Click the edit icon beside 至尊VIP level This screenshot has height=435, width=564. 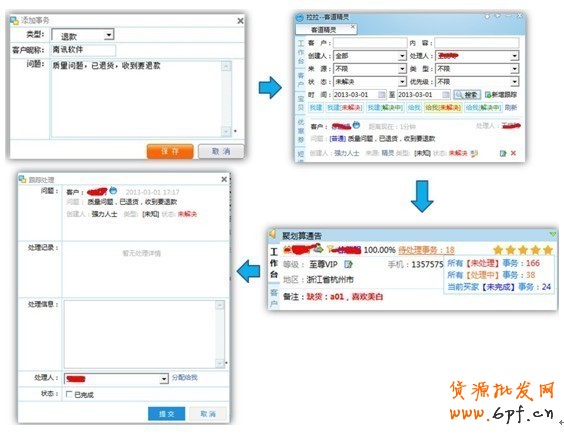coord(348,264)
